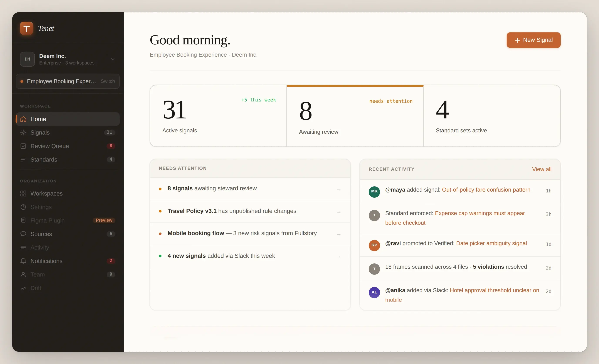Viewport: 599px width, 364px height.
Task: Open View all recent activity link
Action: [x=541, y=169]
